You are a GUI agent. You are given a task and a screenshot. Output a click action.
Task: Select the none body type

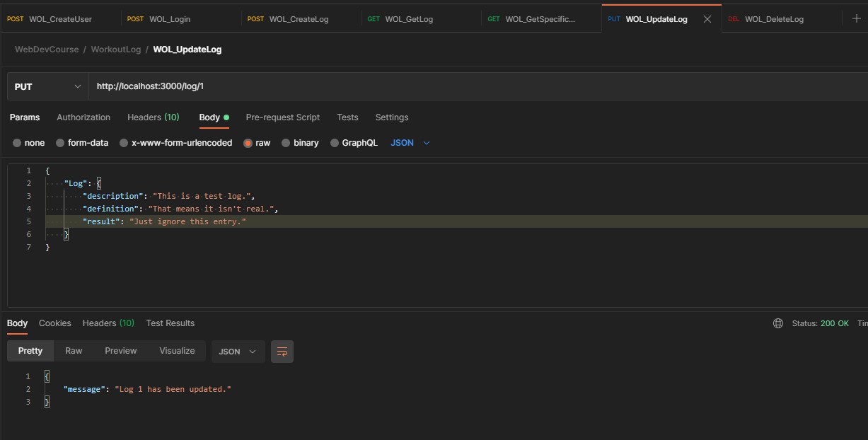tap(29, 143)
